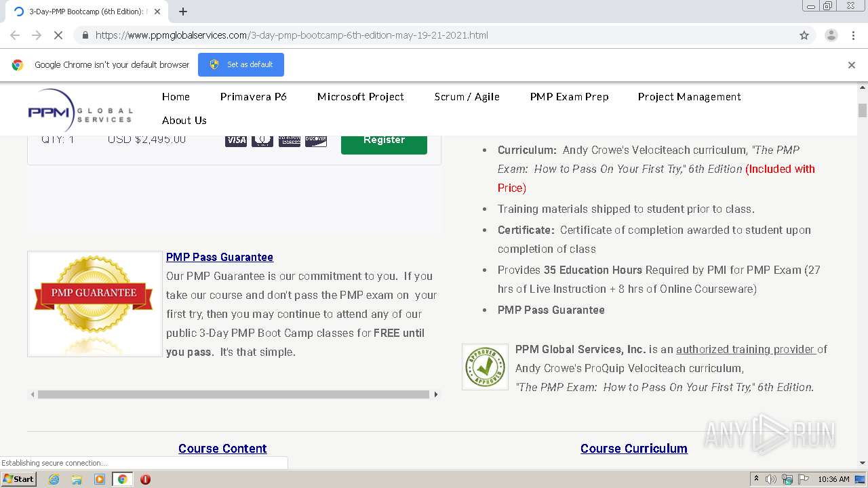Open the Microsoft Project menu
The height and width of the screenshot is (488, 868).
click(x=361, y=97)
